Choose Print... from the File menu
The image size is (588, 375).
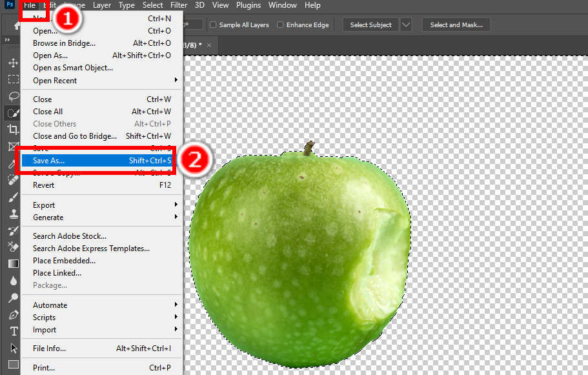click(x=101, y=368)
